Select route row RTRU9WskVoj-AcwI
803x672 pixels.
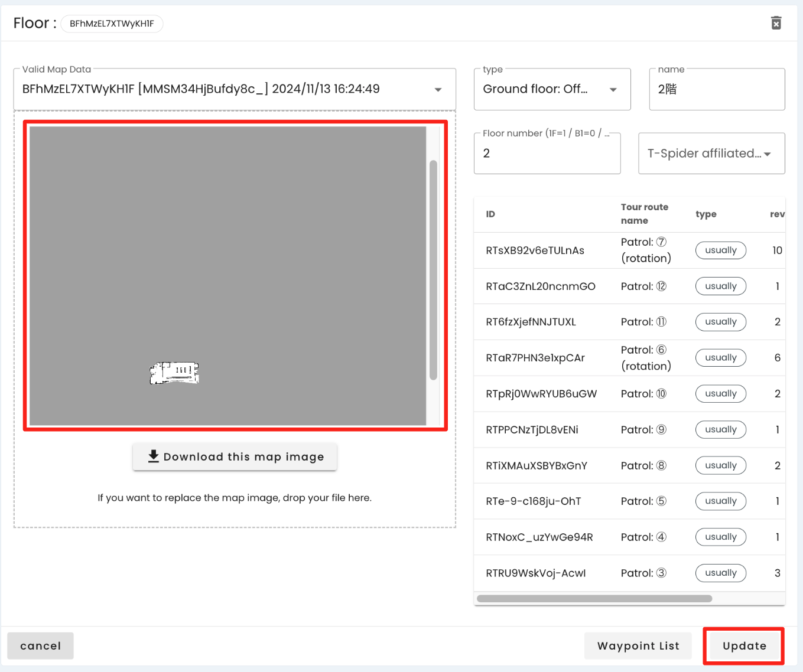(x=629, y=573)
